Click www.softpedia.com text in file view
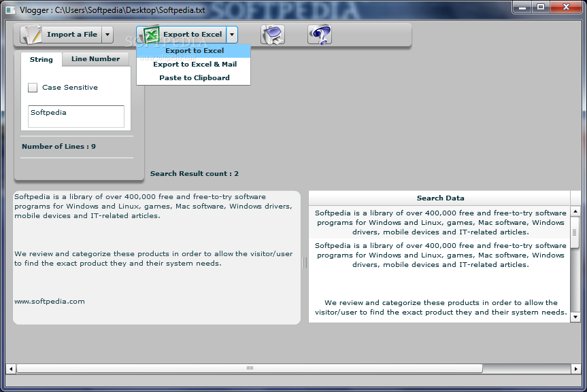 [x=50, y=302]
